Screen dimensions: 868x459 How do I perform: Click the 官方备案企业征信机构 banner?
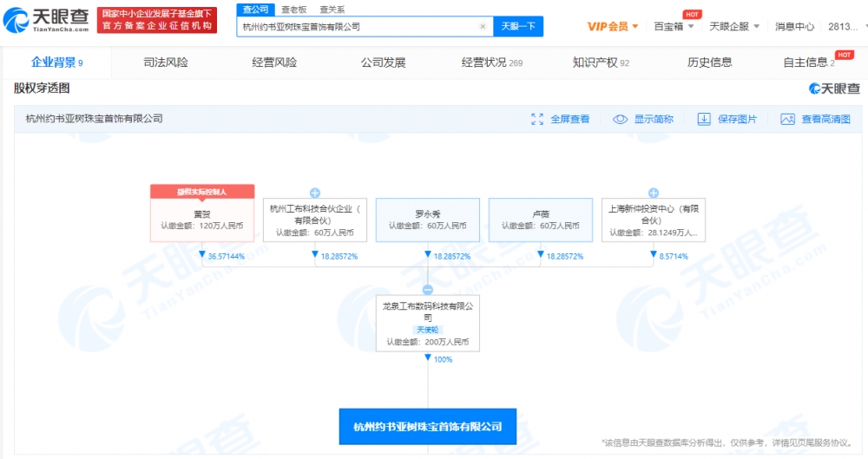(156, 21)
